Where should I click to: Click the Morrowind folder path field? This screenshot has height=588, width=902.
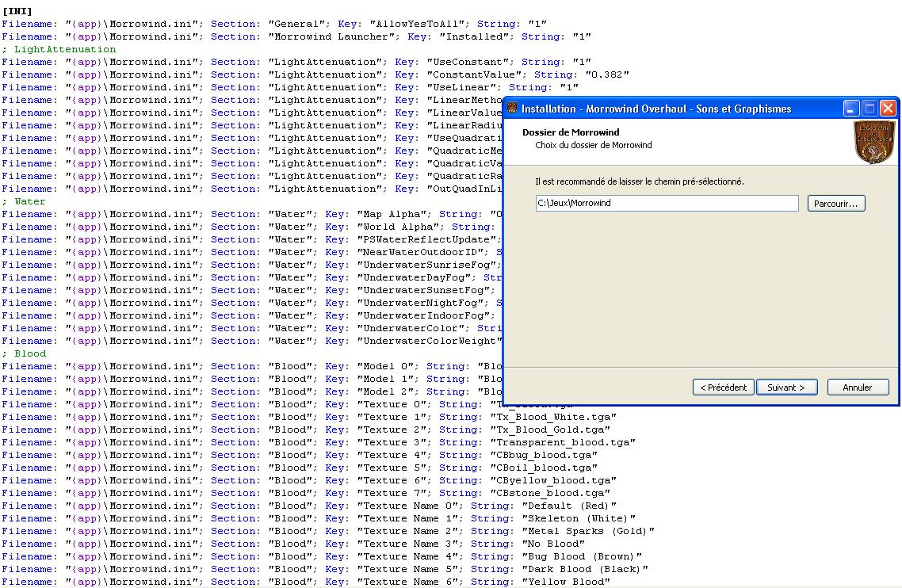[667, 203]
